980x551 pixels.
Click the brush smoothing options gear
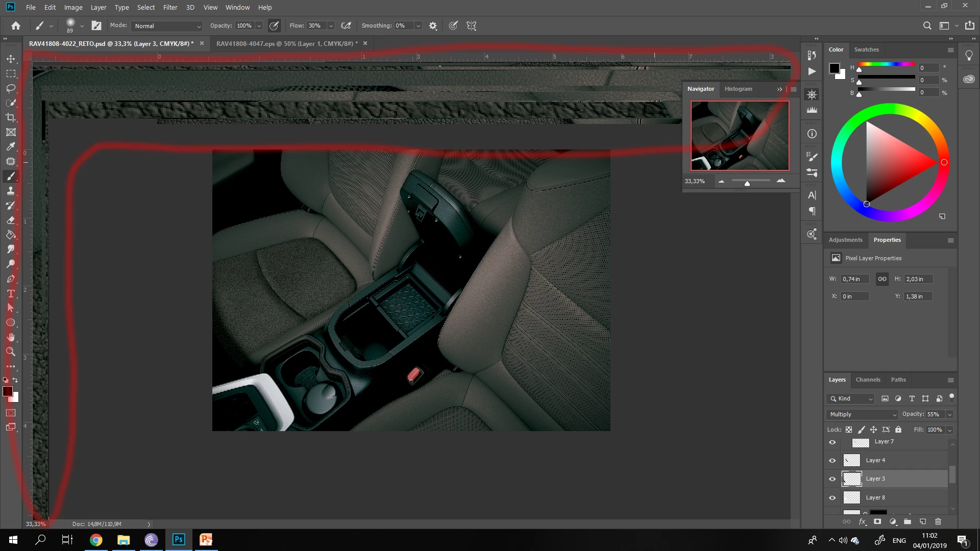(x=433, y=26)
